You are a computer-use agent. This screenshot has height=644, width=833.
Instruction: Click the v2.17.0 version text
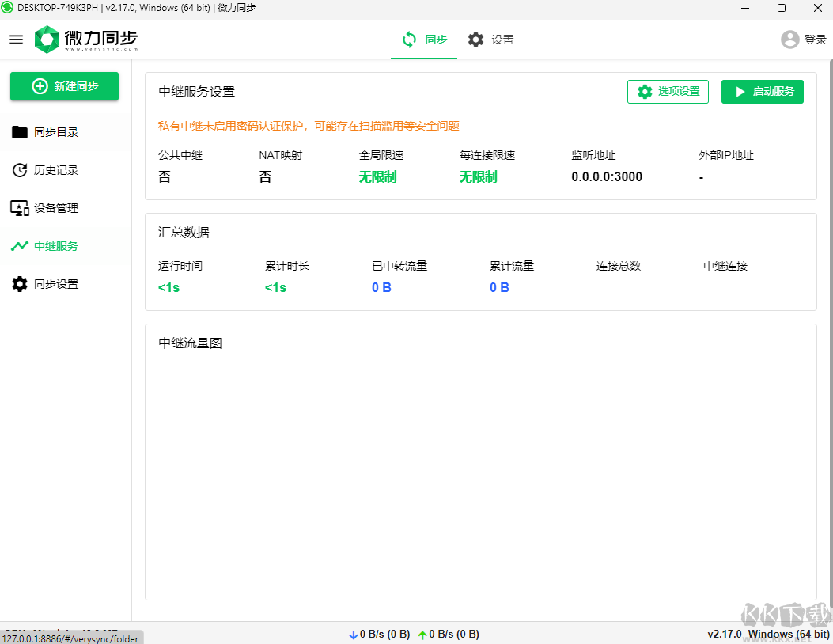pyautogui.click(x=723, y=634)
